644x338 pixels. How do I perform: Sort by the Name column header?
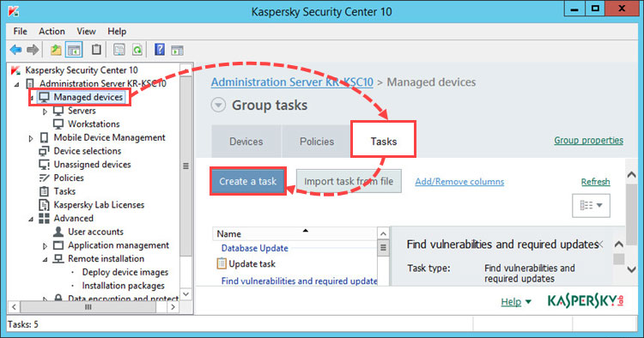point(295,234)
